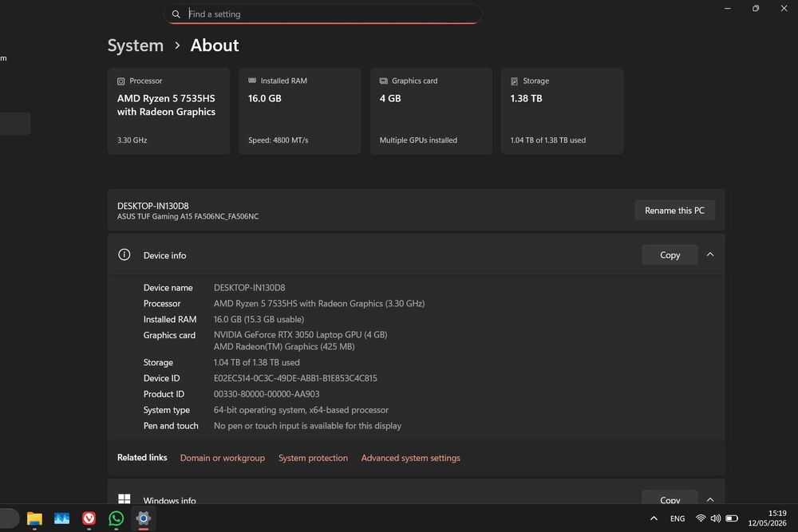Open Wi-Fi network tray icon

pos(701,518)
